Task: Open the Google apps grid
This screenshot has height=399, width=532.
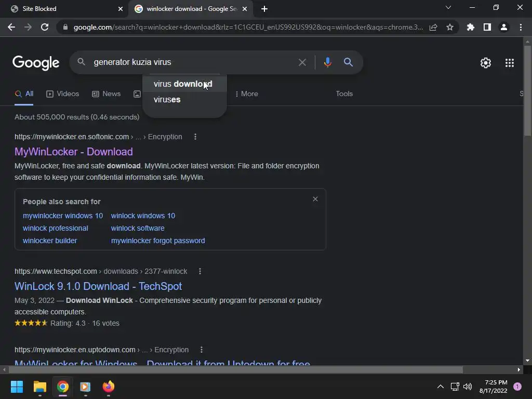Action: click(x=509, y=63)
